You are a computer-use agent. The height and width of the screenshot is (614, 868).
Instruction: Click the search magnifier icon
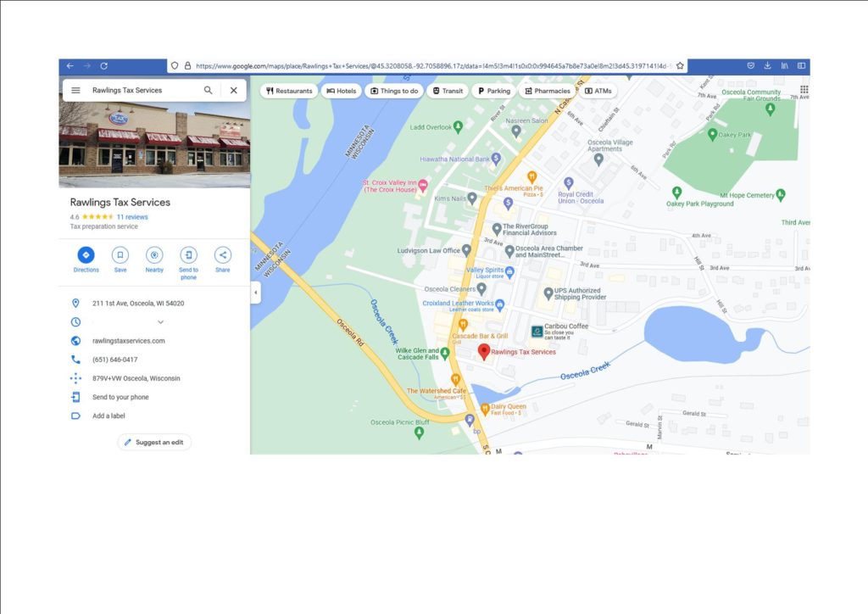pyautogui.click(x=209, y=90)
